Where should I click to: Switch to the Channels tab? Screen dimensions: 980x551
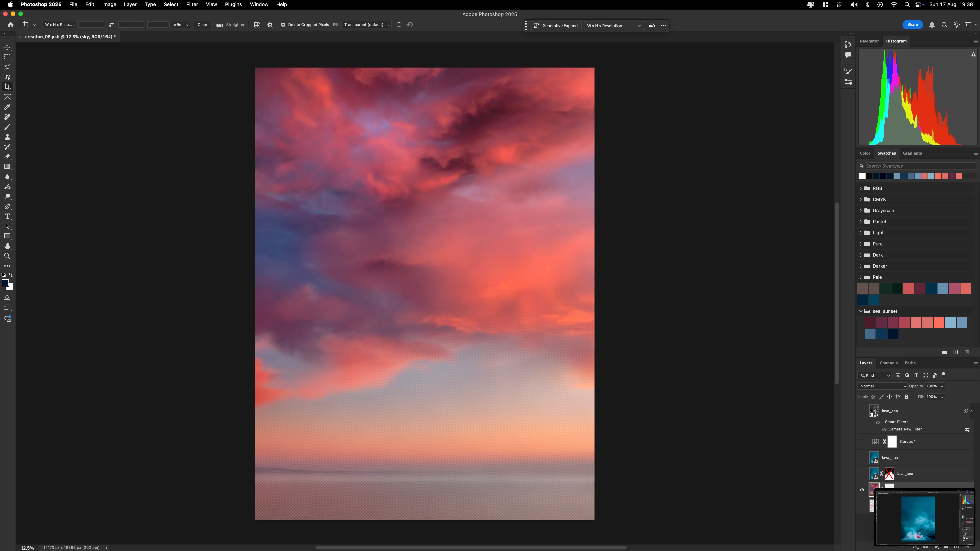point(888,363)
